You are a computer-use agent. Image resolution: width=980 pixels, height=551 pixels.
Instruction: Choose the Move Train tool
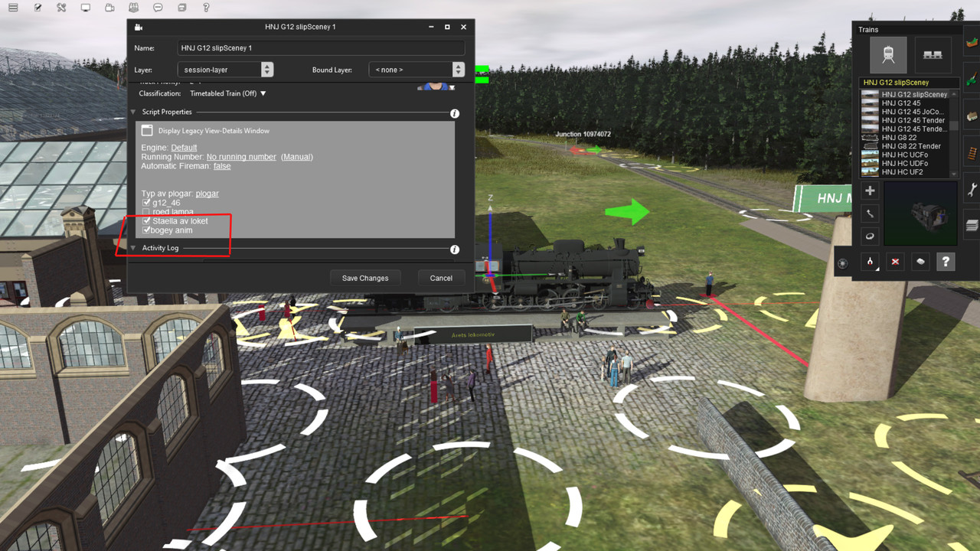pyautogui.click(x=870, y=214)
